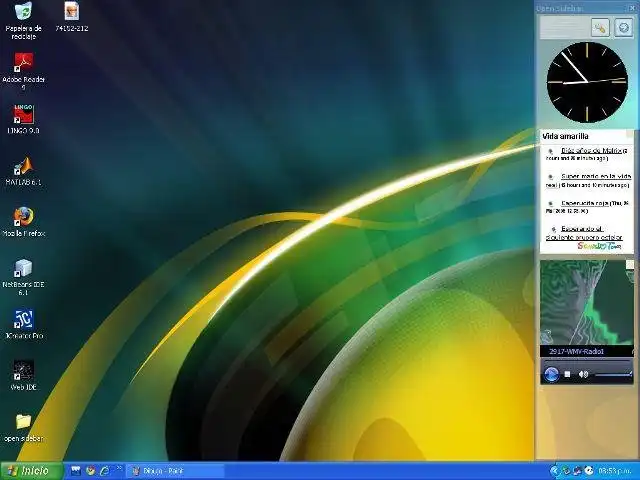This screenshot has width=640, height=480.
Task: Click the sidebar wrench settings button
Action: click(x=600, y=28)
